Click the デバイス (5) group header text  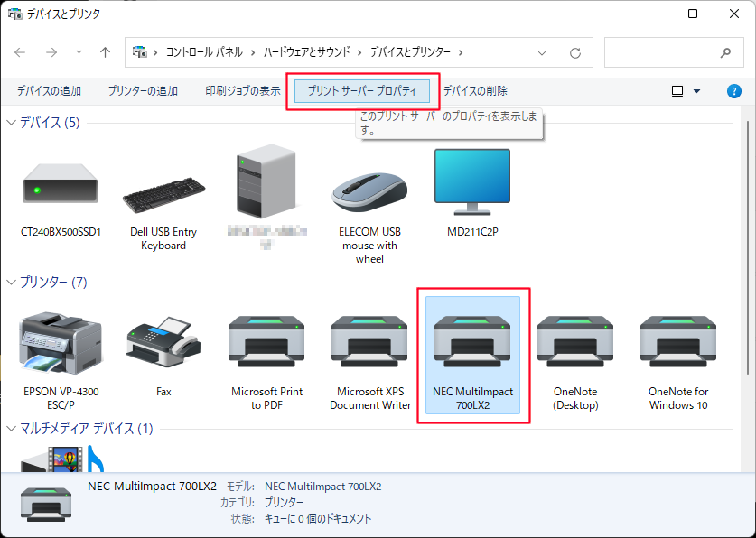[x=50, y=123]
